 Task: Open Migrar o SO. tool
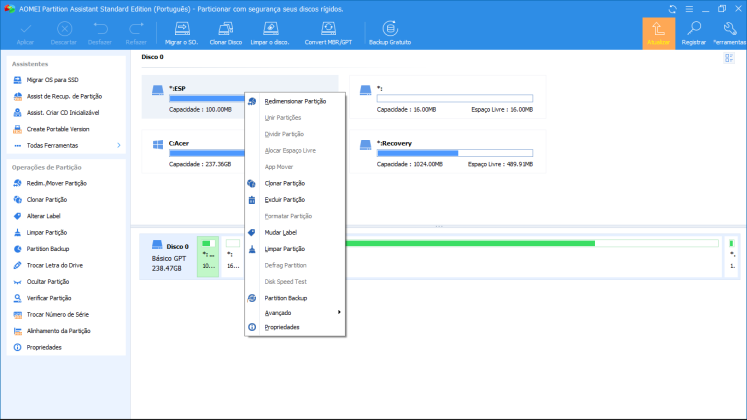point(182,33)
